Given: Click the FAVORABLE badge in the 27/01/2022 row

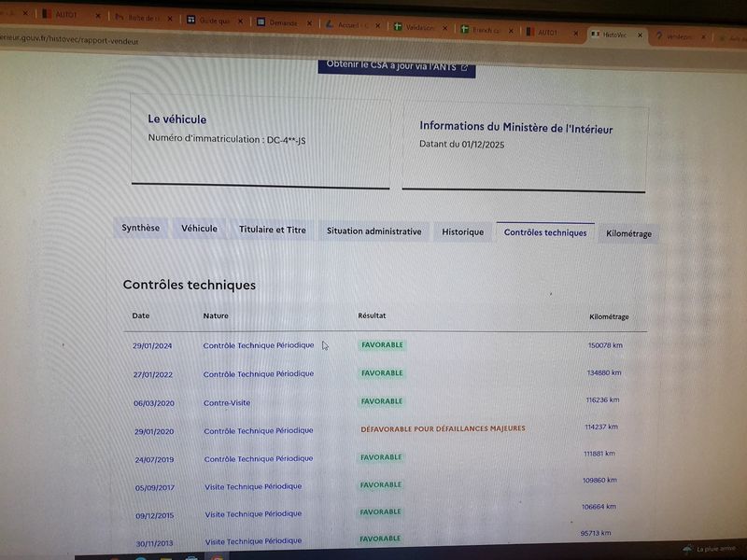Looking at the screenshot, I should (x=382, y=372).
